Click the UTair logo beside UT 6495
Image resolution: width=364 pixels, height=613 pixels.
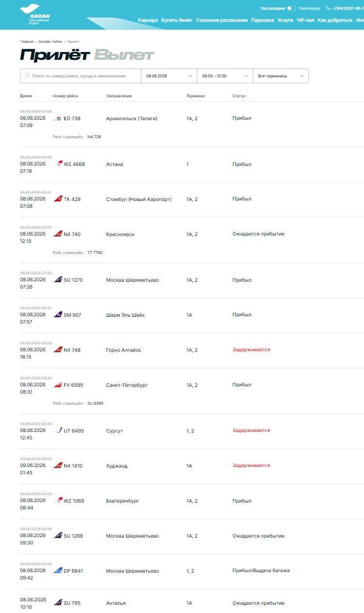click(59, 431)
